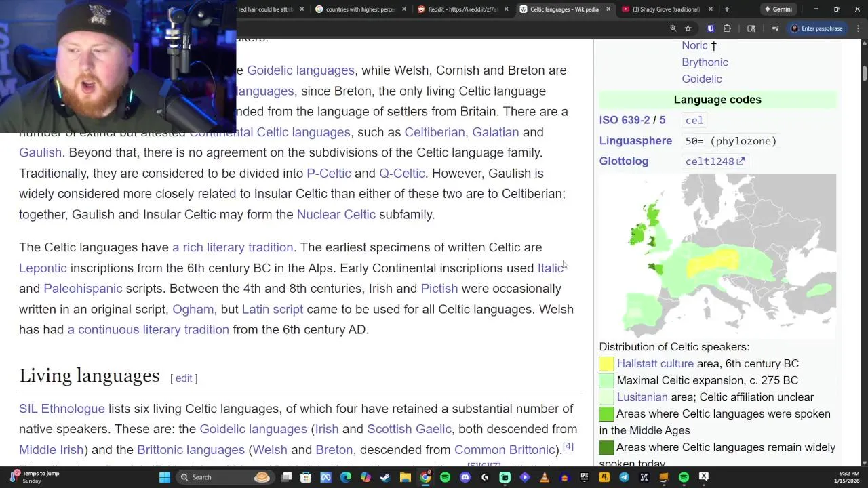
Task: Open the Enter passphrase profile button
Action: (816, 28)
